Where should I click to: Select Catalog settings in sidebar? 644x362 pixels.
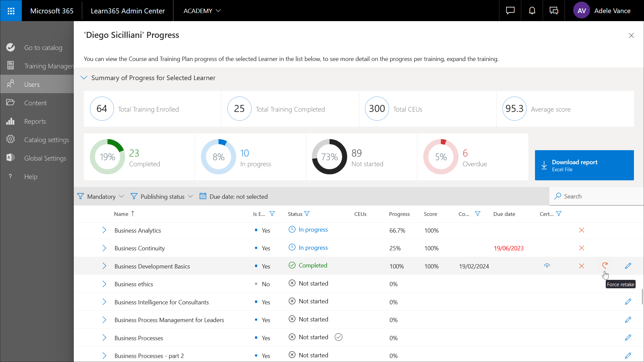(46, 140)
